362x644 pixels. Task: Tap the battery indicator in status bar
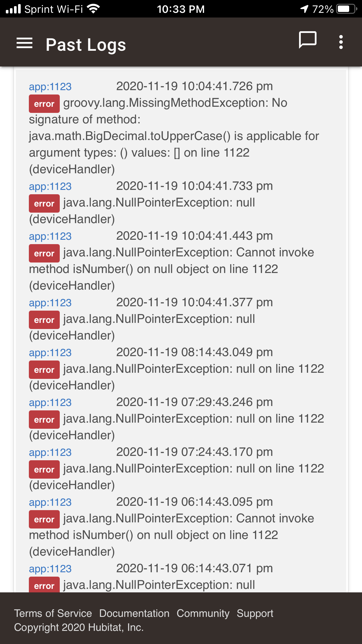(x=347, y=9)
